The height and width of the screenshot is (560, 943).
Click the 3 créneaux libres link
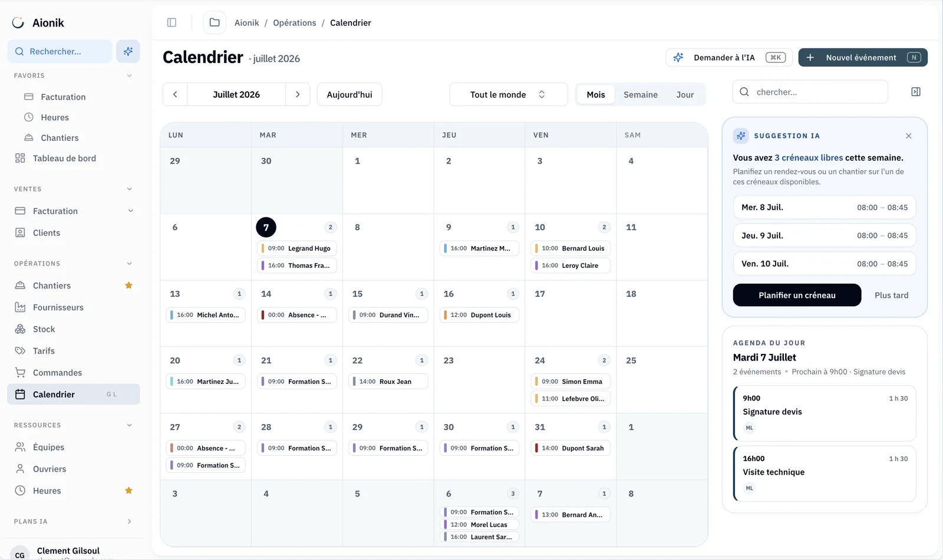809,158
